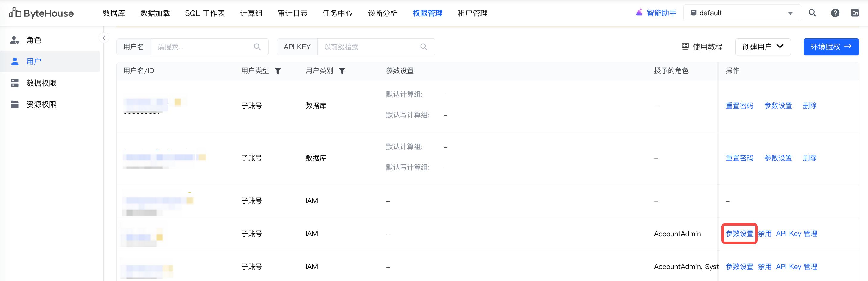Open the 创建用户 dropdown
The image size is (868, 281).
click(x=763, y=47)
